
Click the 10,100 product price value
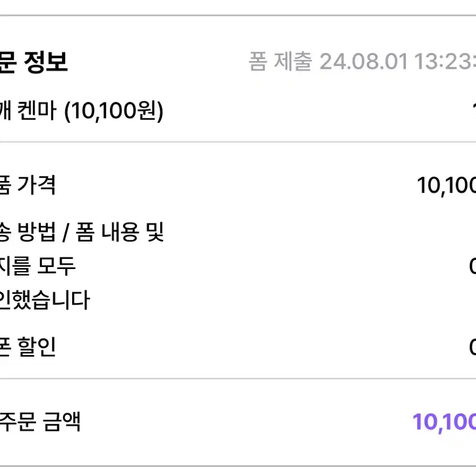coord(446,185)
